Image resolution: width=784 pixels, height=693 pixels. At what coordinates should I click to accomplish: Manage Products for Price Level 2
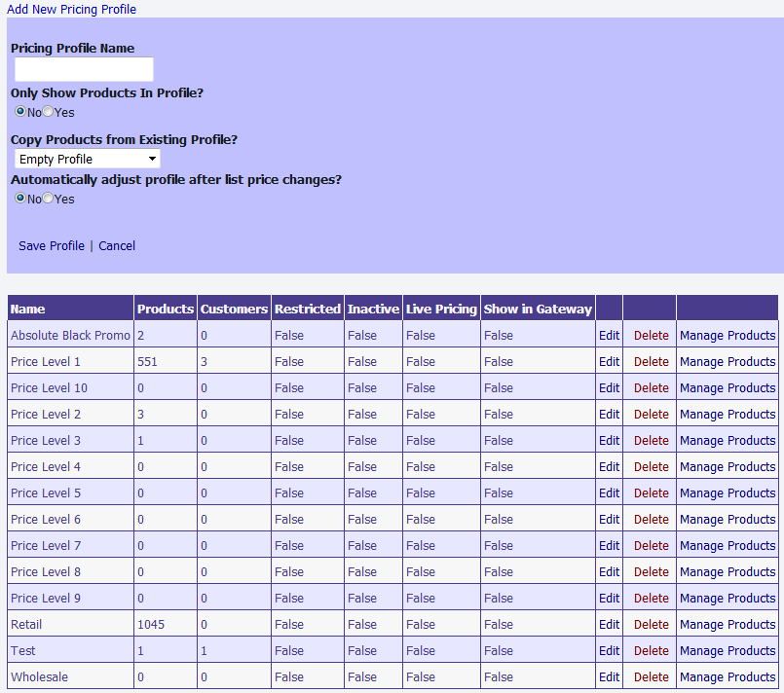[x=728, y=415]
